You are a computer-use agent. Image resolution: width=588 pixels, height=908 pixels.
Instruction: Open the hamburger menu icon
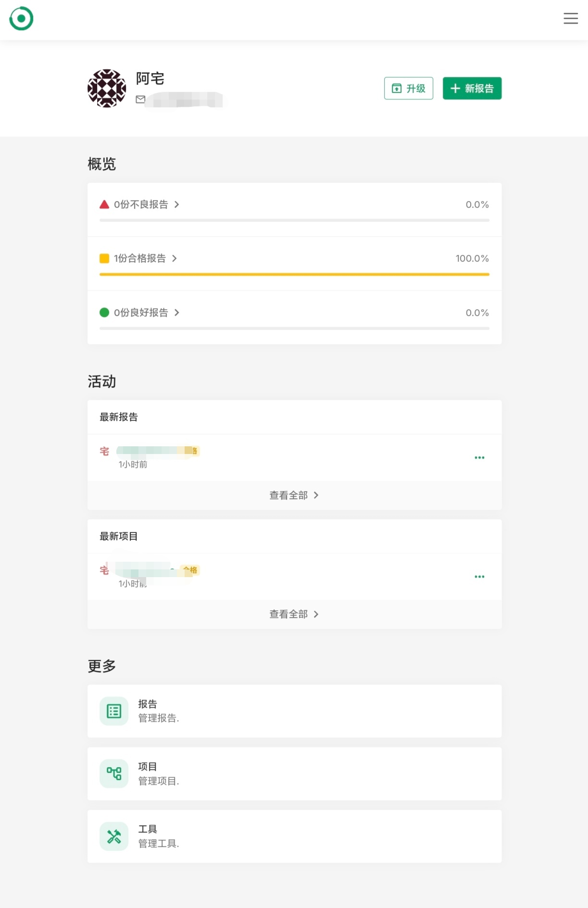[x=571, y=18]
